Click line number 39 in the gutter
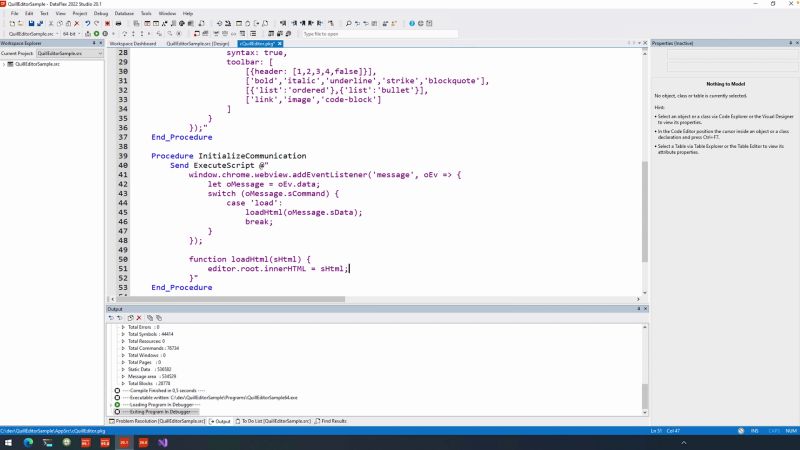This screenshot has height=450, width=800. [123, 156]
